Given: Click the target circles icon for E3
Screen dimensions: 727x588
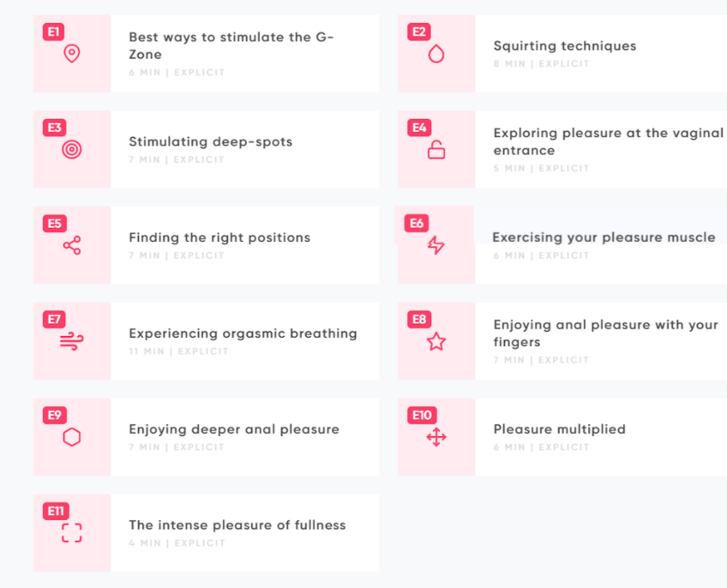Looking at the screenshot, I should pos(72,149).
